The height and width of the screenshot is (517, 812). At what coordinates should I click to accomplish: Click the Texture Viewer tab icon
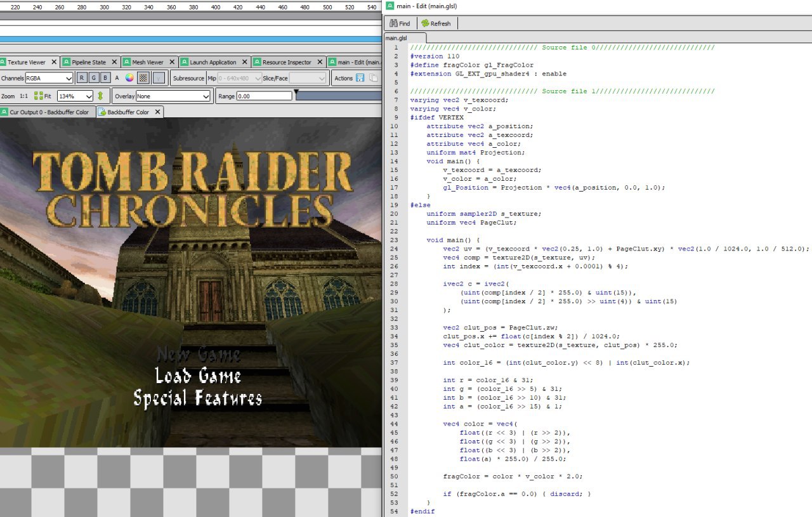click(x=3, y=62)
